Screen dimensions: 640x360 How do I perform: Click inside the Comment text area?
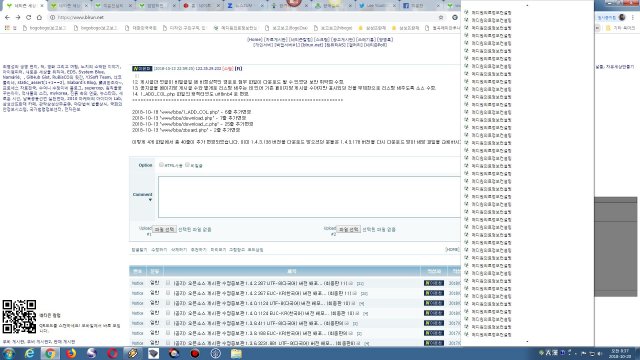click(x=309, y=197)
